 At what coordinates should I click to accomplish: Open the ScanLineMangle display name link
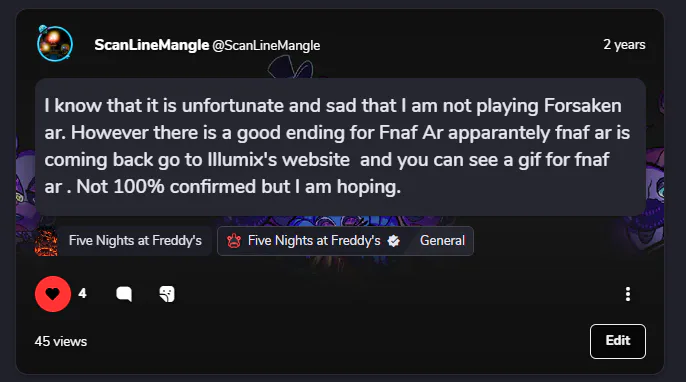click(x=151, y=45)
